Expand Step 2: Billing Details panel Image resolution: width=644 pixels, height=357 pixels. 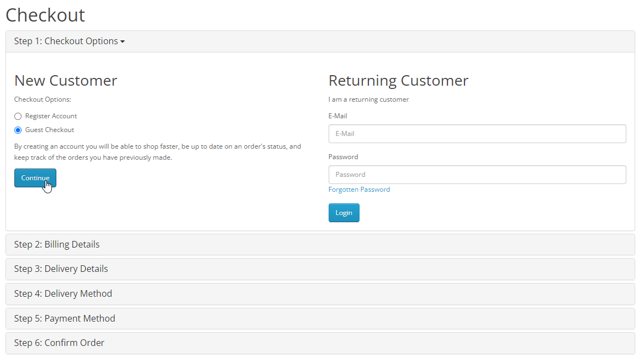[57, 244]
